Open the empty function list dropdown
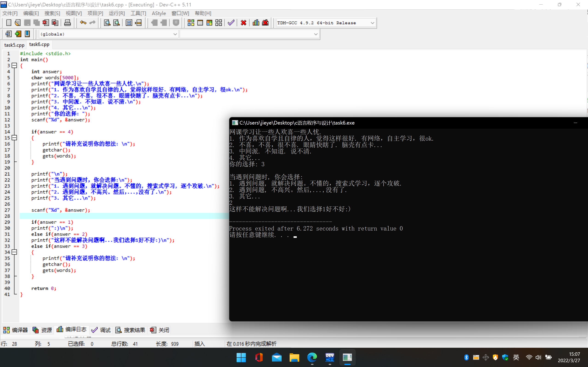 click(x=316, y=34)
